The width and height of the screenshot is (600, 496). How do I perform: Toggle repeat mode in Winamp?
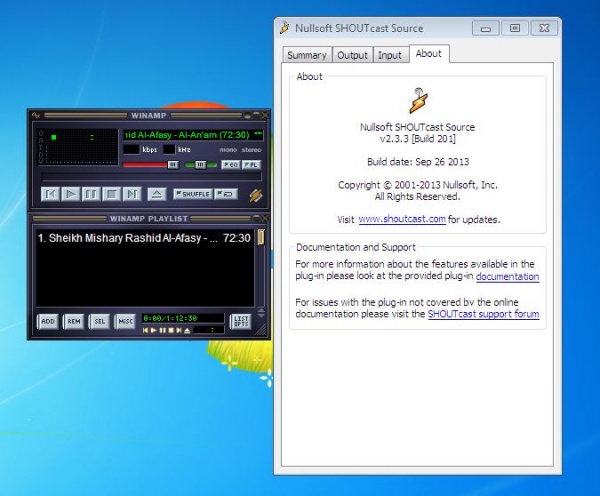point(226,194)
